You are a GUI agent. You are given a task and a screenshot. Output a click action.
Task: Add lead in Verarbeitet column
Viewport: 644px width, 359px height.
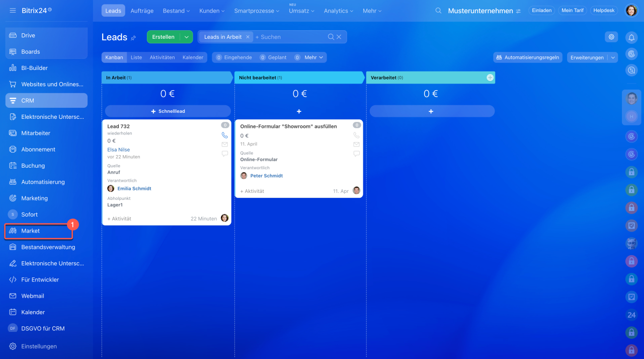click(432, 111)
